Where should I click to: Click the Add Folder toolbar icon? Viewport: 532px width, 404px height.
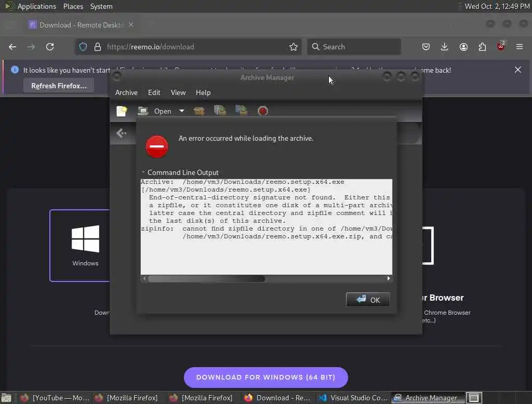241,111
